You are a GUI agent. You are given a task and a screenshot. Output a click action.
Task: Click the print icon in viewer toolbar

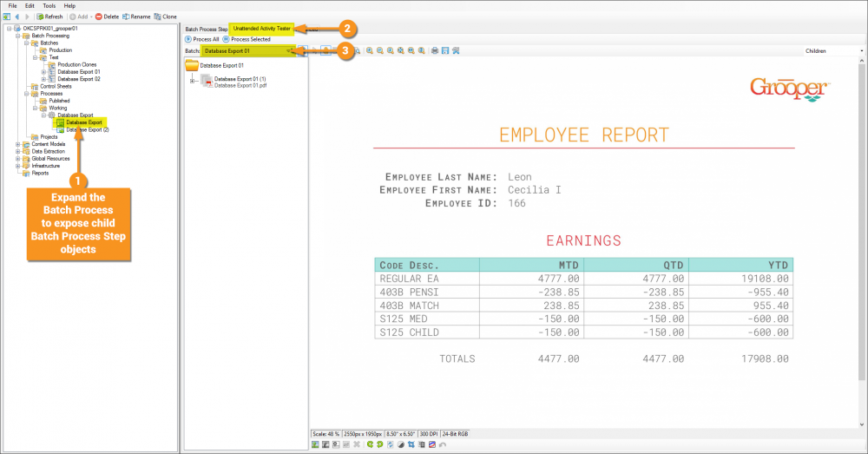tap(435, 51)
